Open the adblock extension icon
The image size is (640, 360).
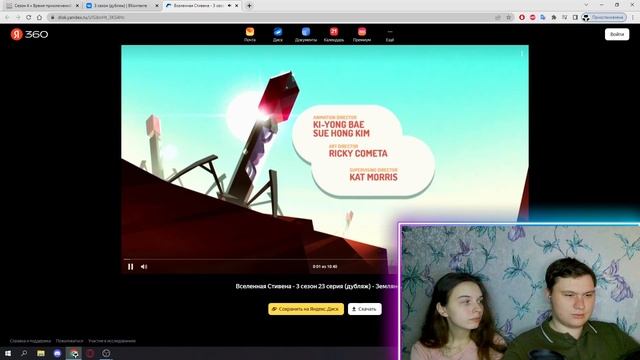click(x=532, y=18)
